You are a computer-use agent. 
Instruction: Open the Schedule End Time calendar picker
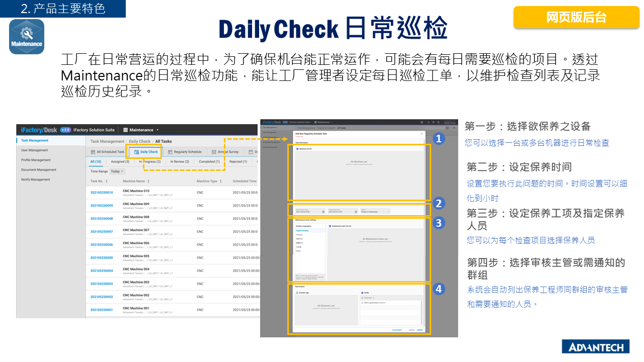coord(356,212)
